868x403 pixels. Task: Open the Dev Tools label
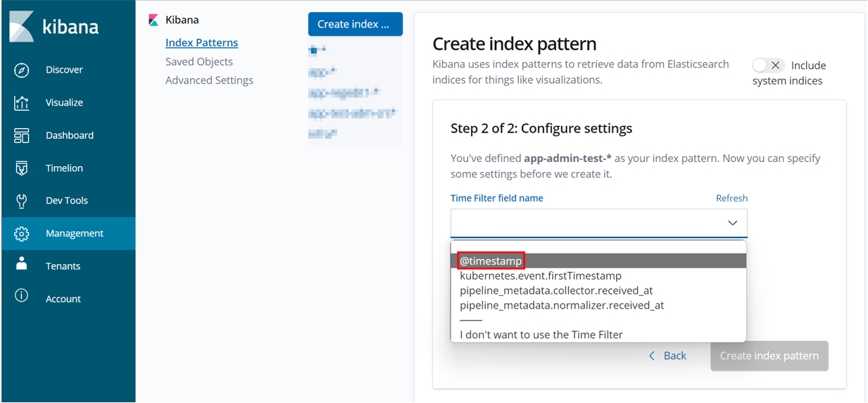[67, 201]
